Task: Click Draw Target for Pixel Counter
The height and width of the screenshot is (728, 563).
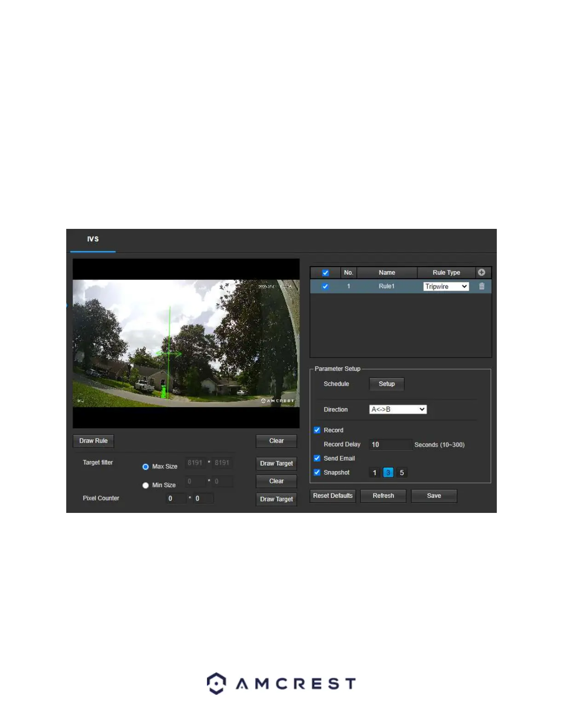Action: coord(276,499)
